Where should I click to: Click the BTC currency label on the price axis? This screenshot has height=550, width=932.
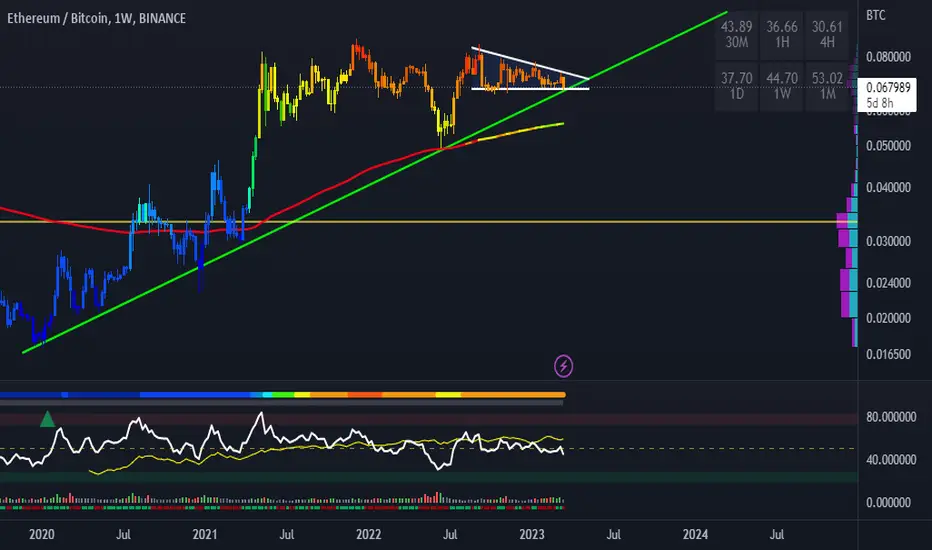coord(876,15)
